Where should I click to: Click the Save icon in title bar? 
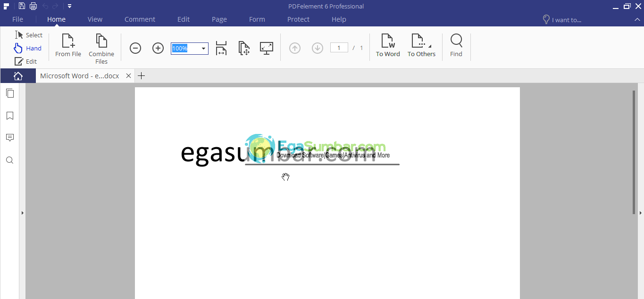pos(22,6)
